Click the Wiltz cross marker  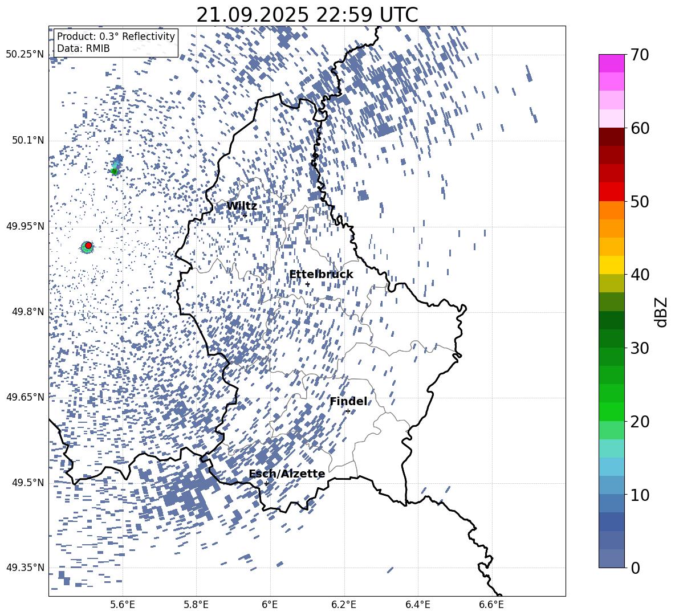(x=245, y=215)
